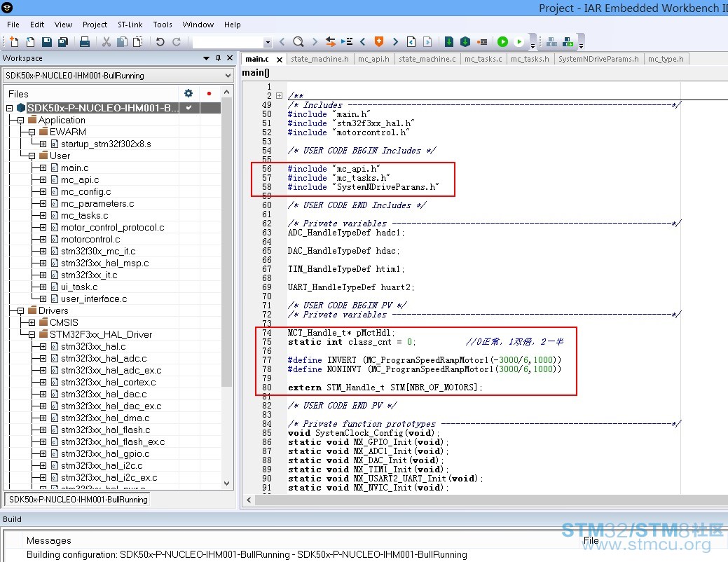Switch to mc_tasks.c tab

coord(483,59)
